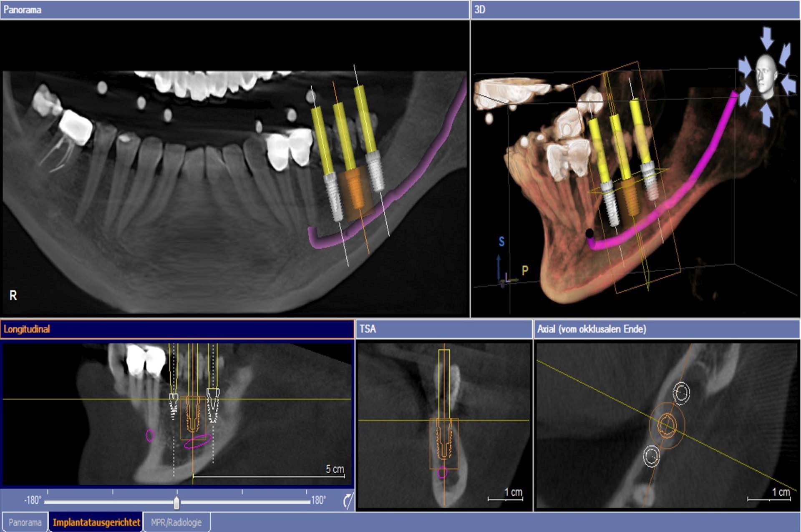Activate the Axial (vom okklusalen Ende) header
801x532 pixels.
[667, 329]
